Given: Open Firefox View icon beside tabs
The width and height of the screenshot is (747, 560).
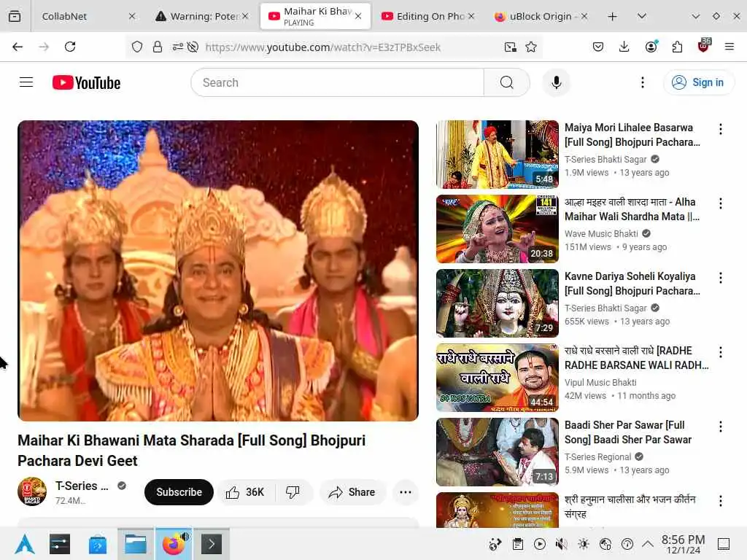Looking at the screenshot, I should (15, 16).
